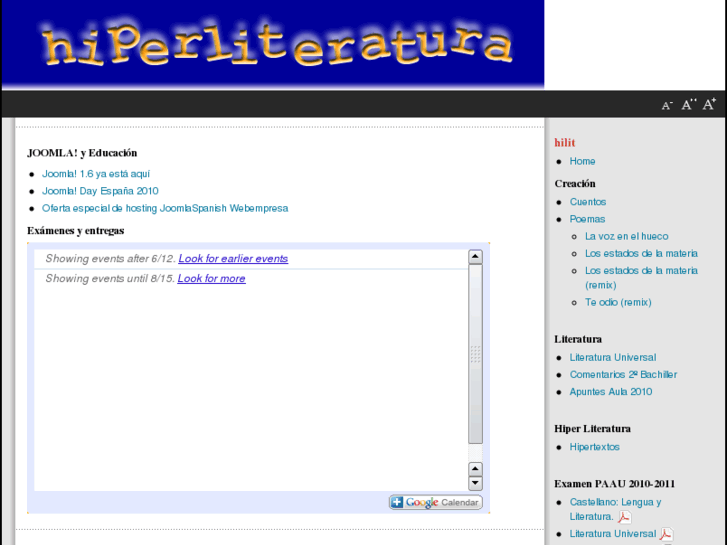Click 'Showing events after 6/12.' text

tap(110, 259)
